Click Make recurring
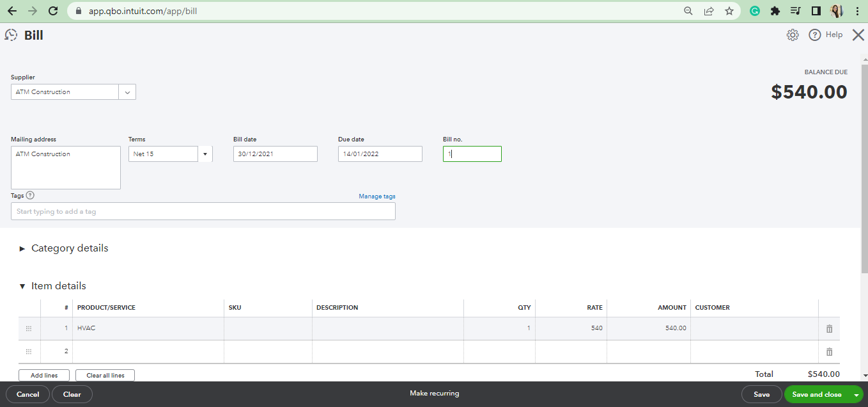This screenshot has height=407, width=868. pos(435,394)
